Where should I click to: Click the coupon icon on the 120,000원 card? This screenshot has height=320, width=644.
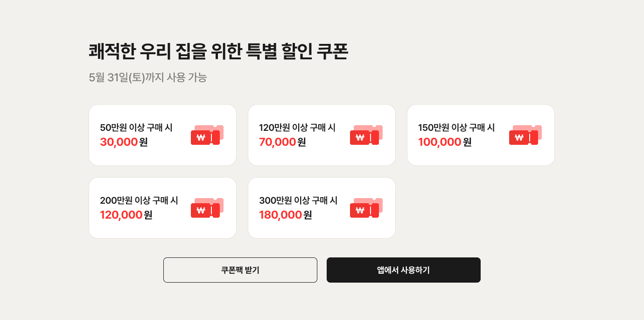[207, 208]
